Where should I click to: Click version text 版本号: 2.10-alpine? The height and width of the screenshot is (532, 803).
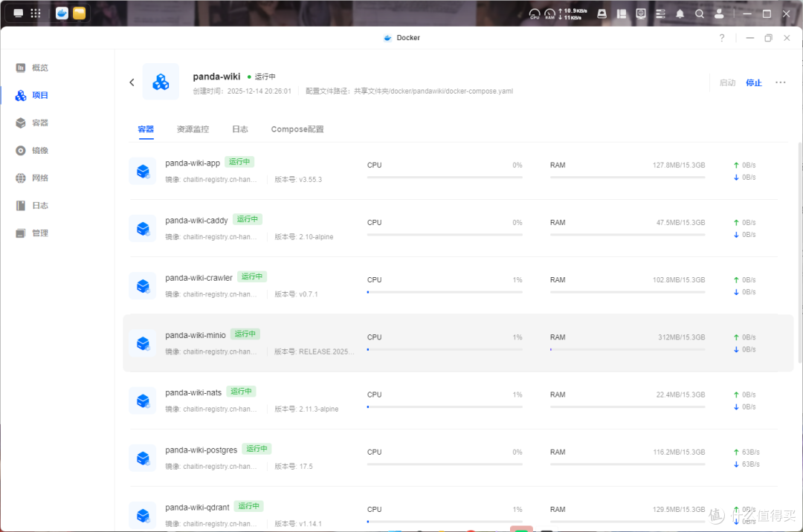pos(303,237)
